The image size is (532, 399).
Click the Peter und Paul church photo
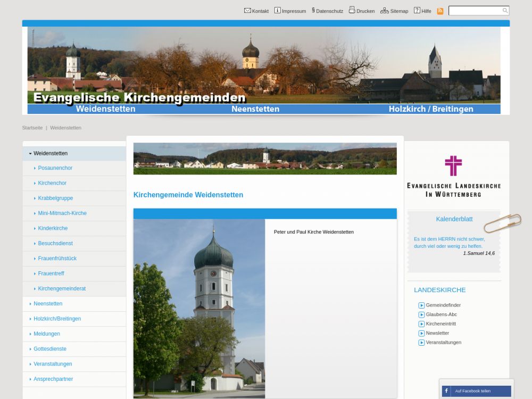pos(199,308)
